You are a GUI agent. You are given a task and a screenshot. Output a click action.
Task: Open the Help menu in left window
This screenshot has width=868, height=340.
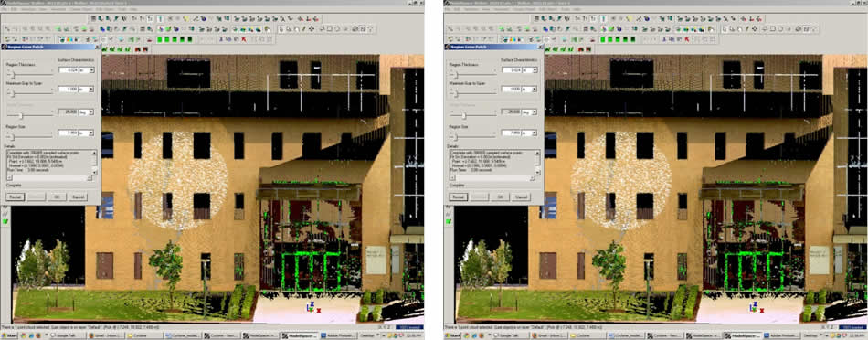134,9
